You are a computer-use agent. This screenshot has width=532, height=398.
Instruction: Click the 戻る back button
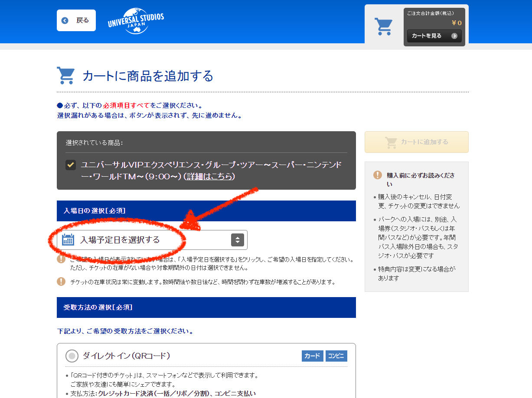pos(76,20)
